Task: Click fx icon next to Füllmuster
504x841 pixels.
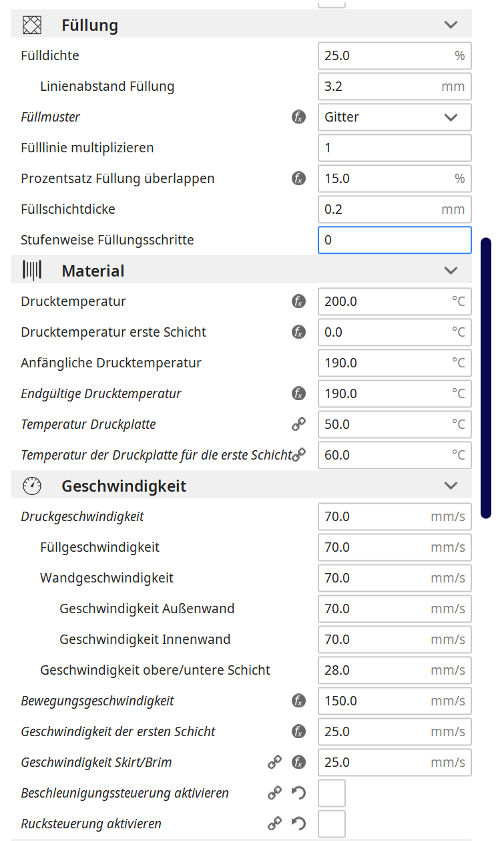Action: click(298, 117)
